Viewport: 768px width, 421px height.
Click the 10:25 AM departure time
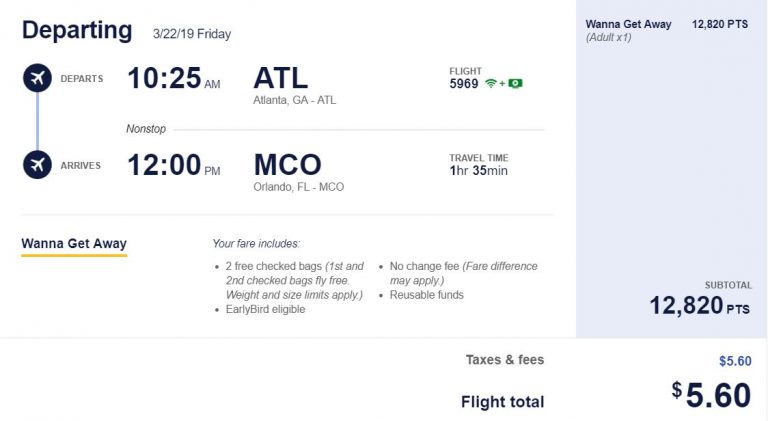[173, 79]
